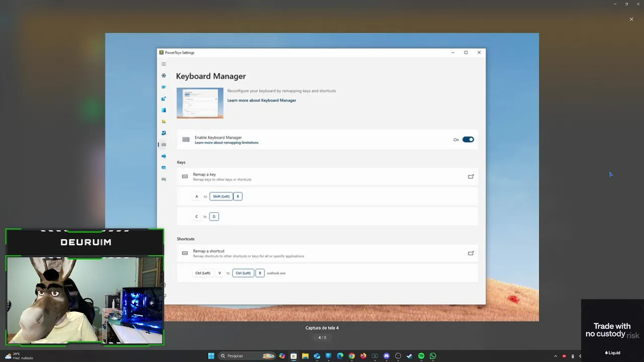Click keyboard icon beside Enable Keyboard Manager
Image resolution: width=644 pixels, height=362 pixels.
pyautogui.click(x=186, y=140)
